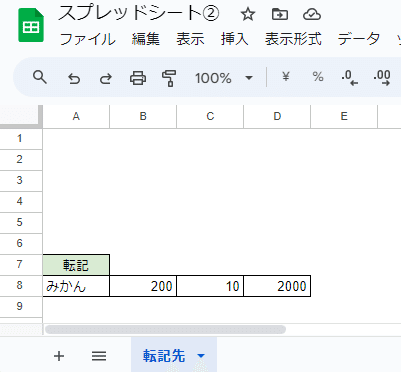Select row 7 header
Image resolution: width=401 pixels, height=372 pixels.
(21, 265)
